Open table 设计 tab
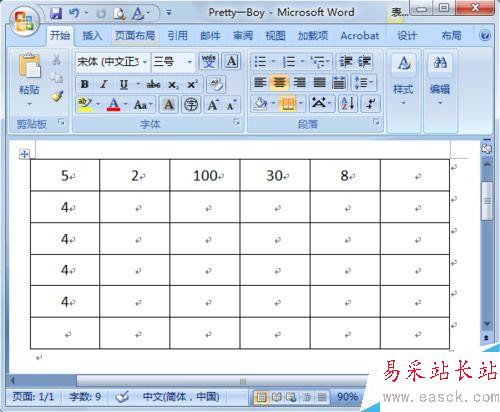Image resolution: width=500 pixels, height=412 pixels. [x=407, y=35]
